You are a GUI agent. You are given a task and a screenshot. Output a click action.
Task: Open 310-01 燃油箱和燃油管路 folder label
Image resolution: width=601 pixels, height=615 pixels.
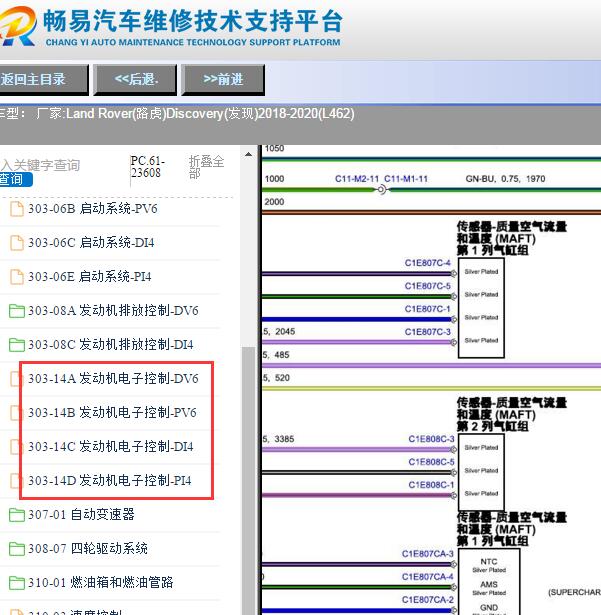tap(100, 582)
